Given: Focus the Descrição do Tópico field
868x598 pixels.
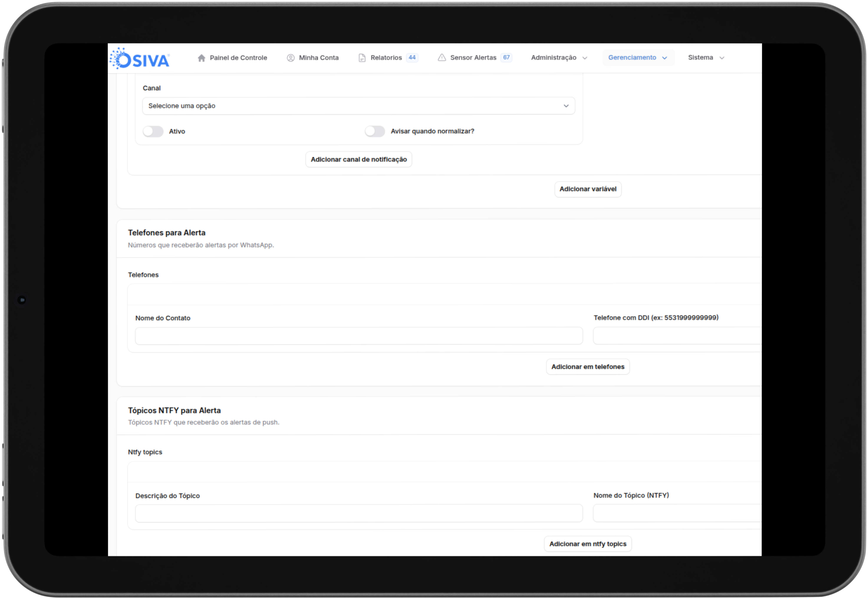Looking at the screenshot, I should tap(359, 513).
